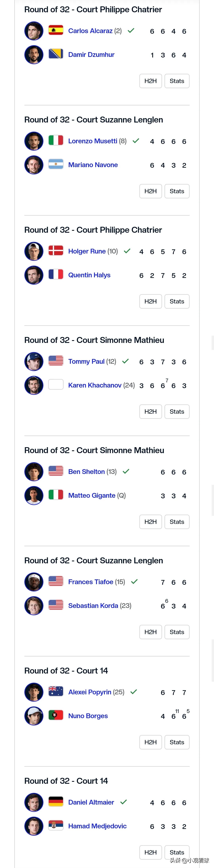Open Frances Tiafoe's player profile link
This screenshot has width=214, height=868.
coord(91,582)
